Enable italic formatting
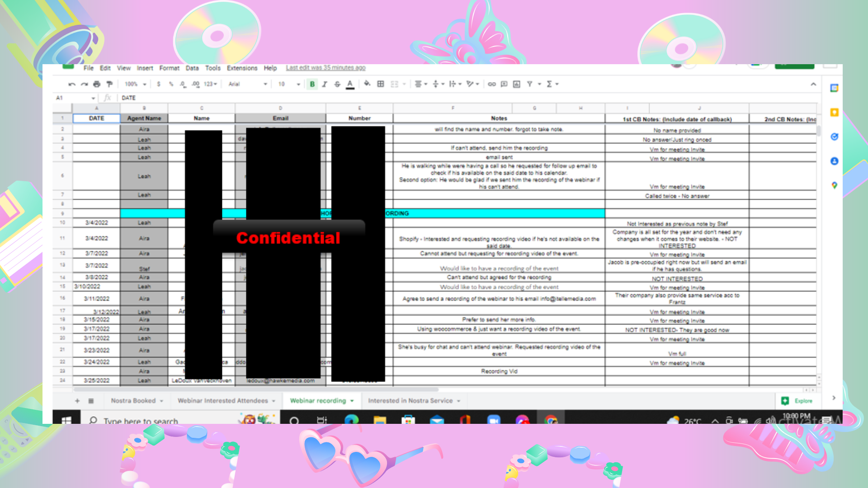Screen dimensions: 868x488 click(325, 84)
